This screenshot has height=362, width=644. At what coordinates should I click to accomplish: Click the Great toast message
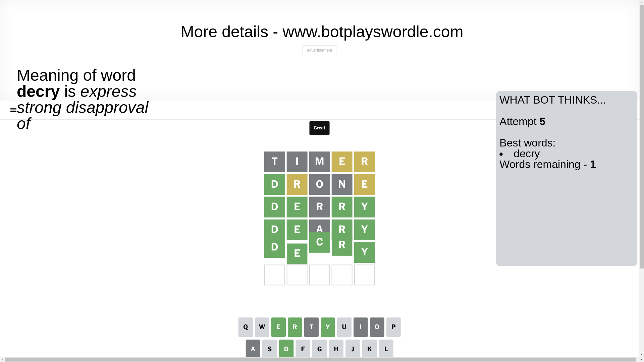coord(319,128)
